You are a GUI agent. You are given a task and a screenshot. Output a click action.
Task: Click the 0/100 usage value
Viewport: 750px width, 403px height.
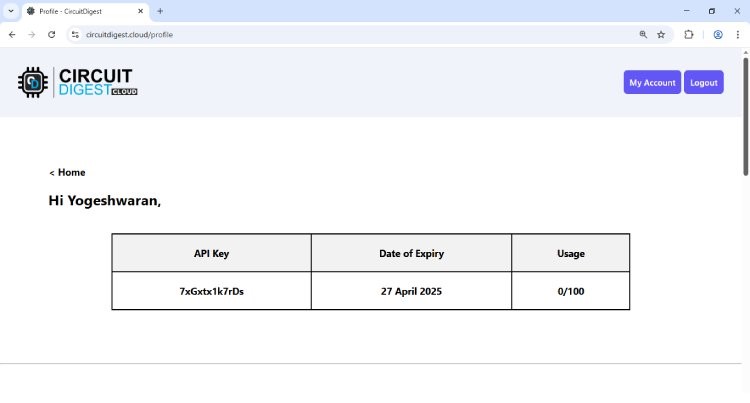[571, 291]
